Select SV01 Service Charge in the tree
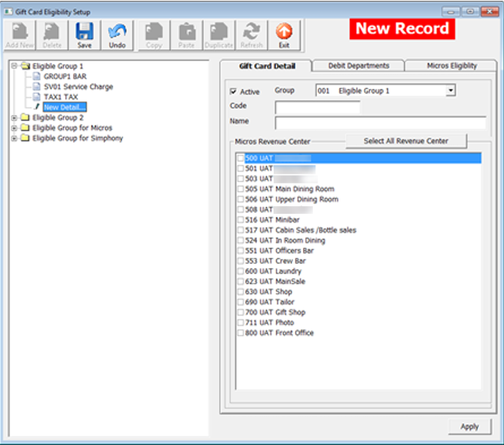Screen dimensions: 504x445 coord(79,87)
